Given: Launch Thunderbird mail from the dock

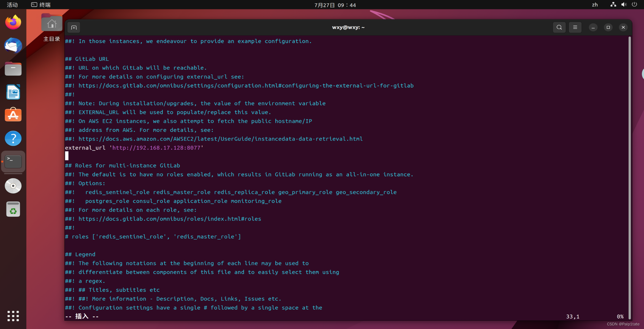Looking at the screenshot, I should (13, 45).
